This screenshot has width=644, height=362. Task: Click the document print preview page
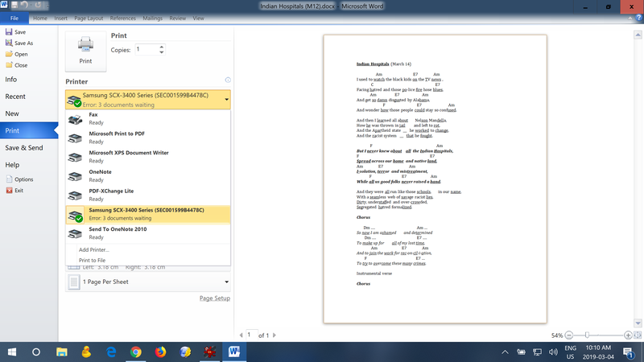[435, 179]
